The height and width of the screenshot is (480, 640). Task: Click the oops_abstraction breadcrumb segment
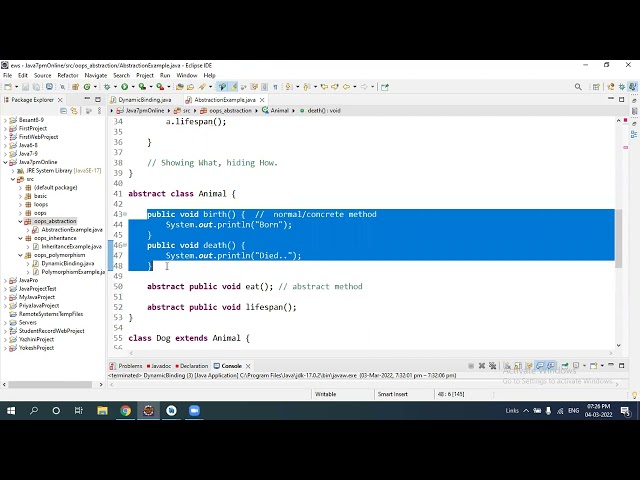[226, 111]
